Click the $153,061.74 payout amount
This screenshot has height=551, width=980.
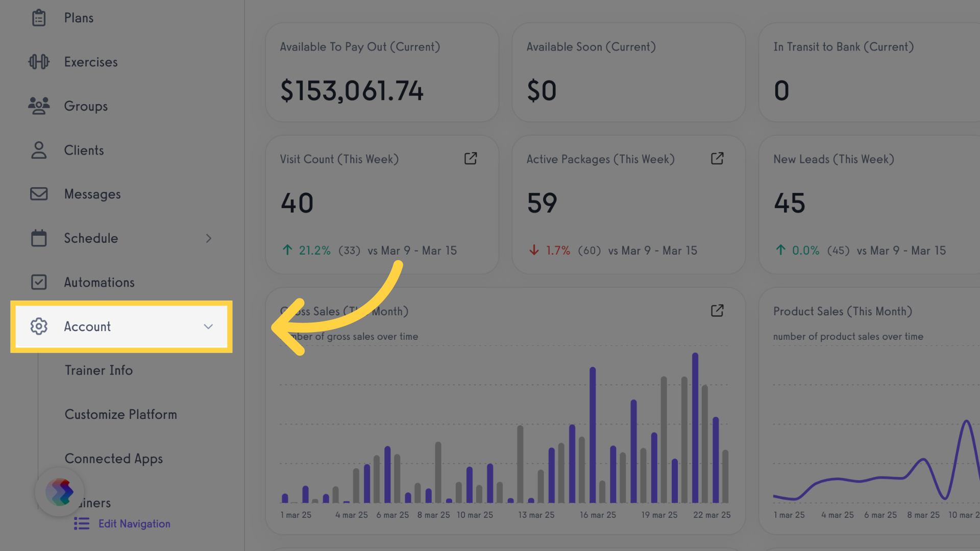pyautogui.click(x=352, y=91)
